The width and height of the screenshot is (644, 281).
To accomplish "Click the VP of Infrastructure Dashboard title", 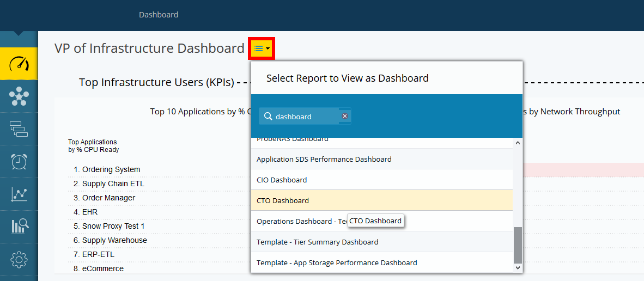I will click(x=149, y=48).
